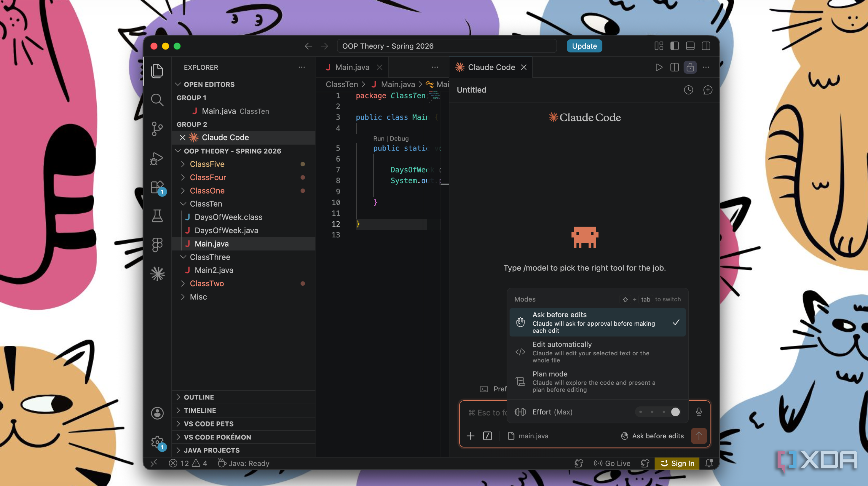Open the Search view in activity bar
Image resolution: width=868 pixels, height=486 pixels.
(x=157, y=100)
